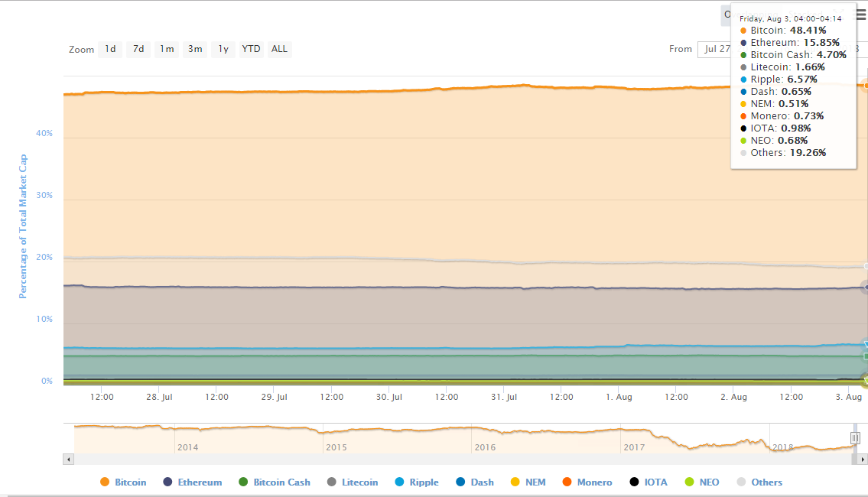Image resolution: width=868 pixels, height=497 pixels.
Task: Toggle Bitcoin Cash series in legend
Action: point(281,482)
